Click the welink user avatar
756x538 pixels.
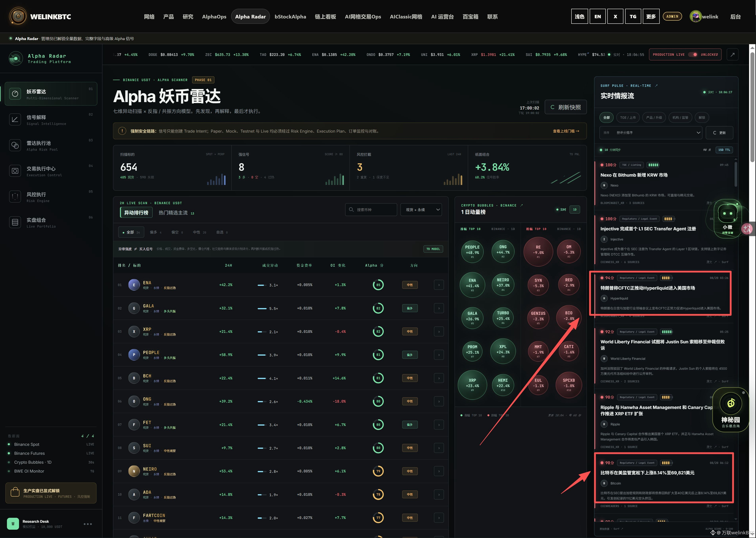695,16
